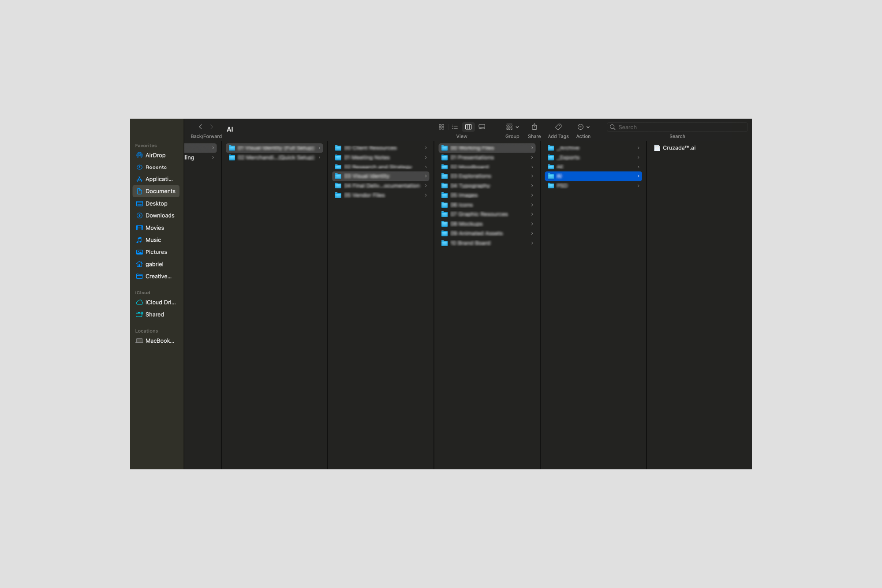Click the Add Tags icon
The height and width of the screenshot is (588, 882).
click(558, 127)
